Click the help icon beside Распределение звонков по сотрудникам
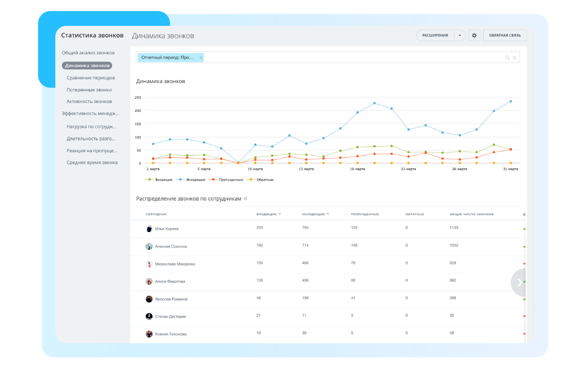The width and height of the screenshot is (588, 369). click(246, 199)
